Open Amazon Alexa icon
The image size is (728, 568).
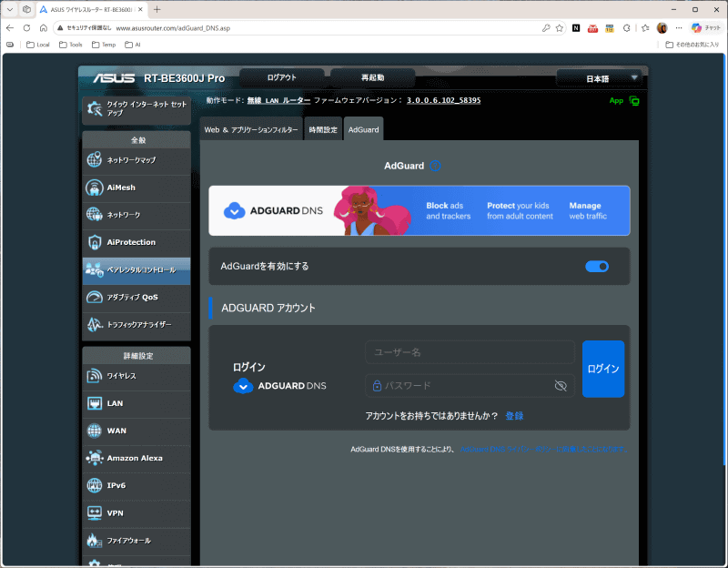(95, 458)
